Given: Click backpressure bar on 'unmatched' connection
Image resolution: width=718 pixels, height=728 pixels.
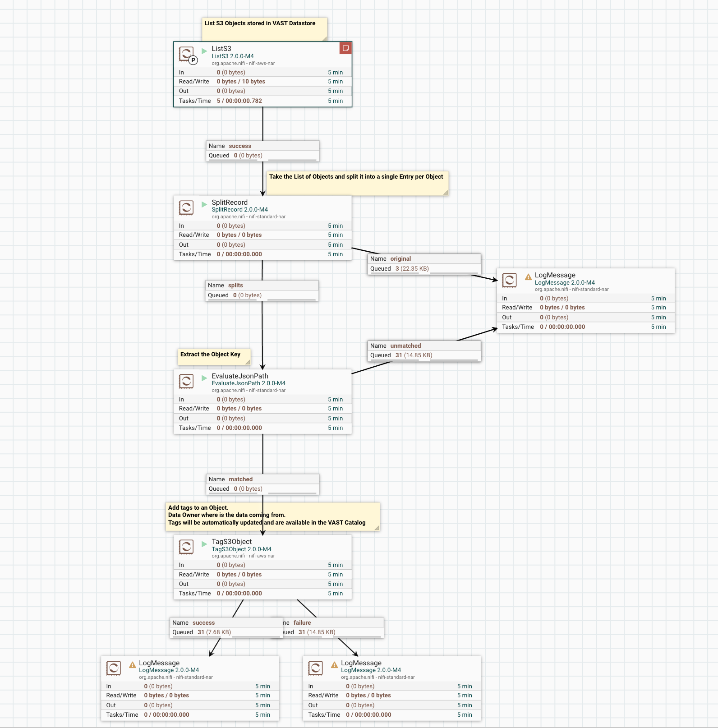Looking at the screenshot, I should (x=424, y=360).
